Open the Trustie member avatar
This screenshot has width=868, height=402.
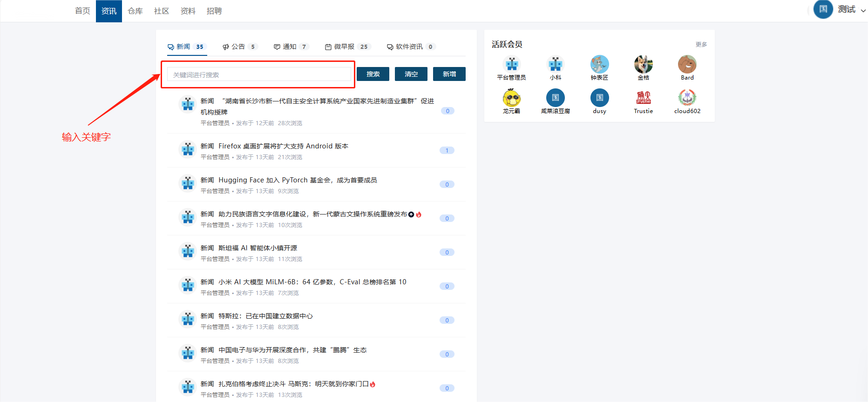pos(643,98)
